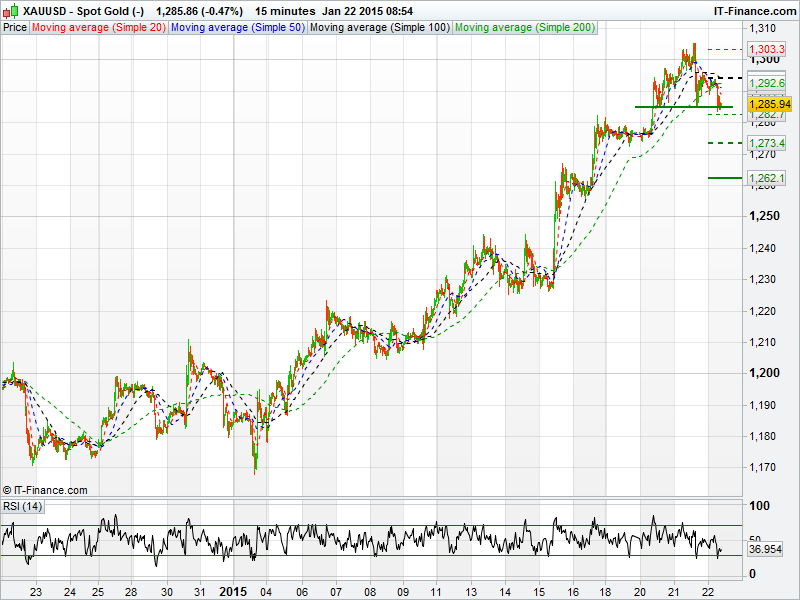Click the 2015 year marker on time axis
Viewport: 800px width, 600px height.
[x=233, y=590]
